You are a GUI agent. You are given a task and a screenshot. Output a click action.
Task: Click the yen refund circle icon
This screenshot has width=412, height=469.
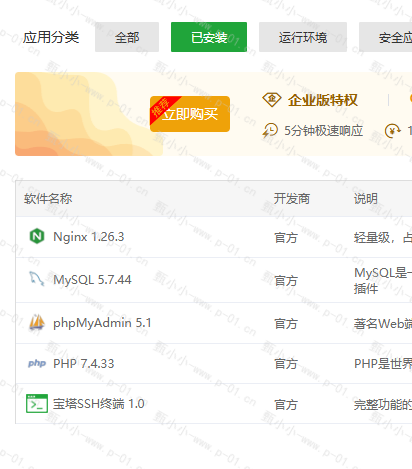(393, 131)
